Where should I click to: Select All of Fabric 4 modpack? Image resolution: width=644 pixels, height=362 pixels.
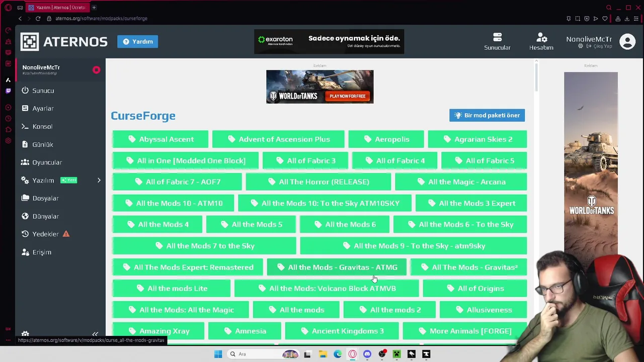click(x=394, y=161)
